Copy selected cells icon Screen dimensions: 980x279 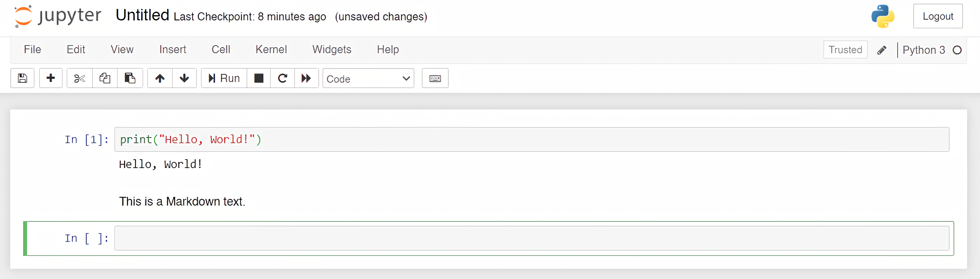(x=105, y=78)
